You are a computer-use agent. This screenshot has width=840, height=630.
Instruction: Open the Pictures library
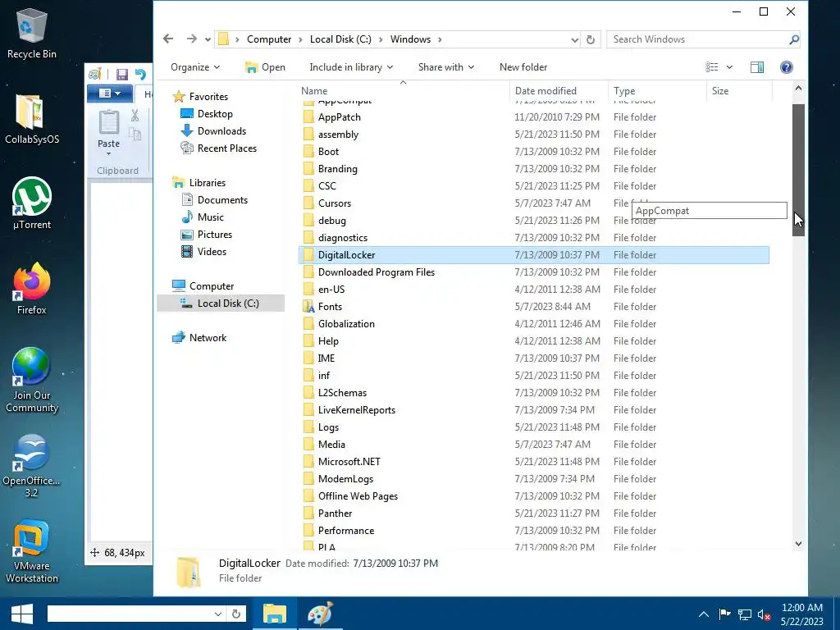point(214,234)
